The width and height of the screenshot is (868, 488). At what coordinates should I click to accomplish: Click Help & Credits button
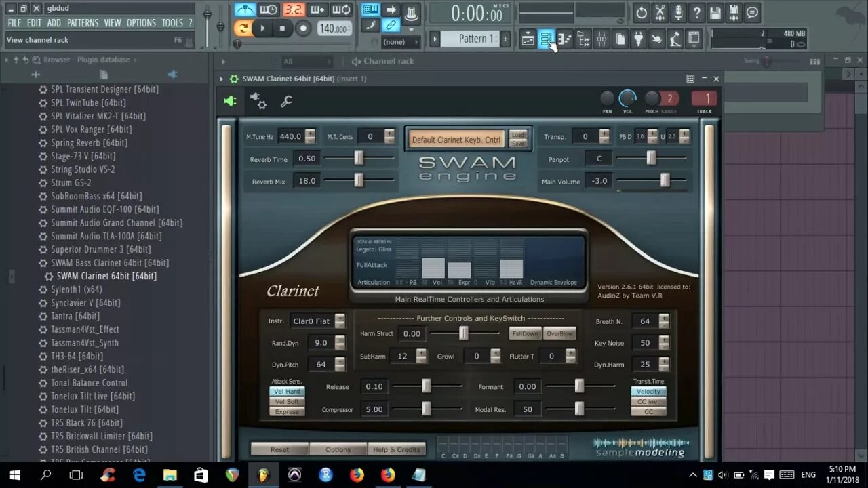pyautogui.click(x=397, y=449)
